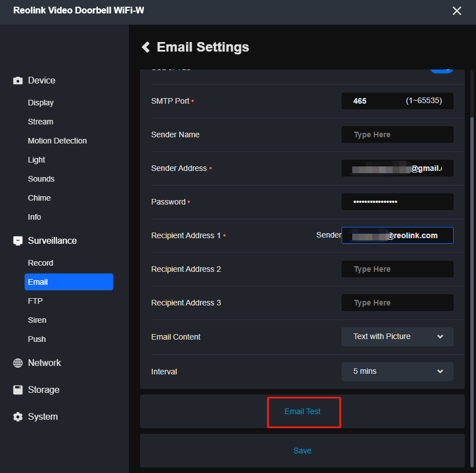
Task: Click the Storage disk icon
Action: [18, 389]
